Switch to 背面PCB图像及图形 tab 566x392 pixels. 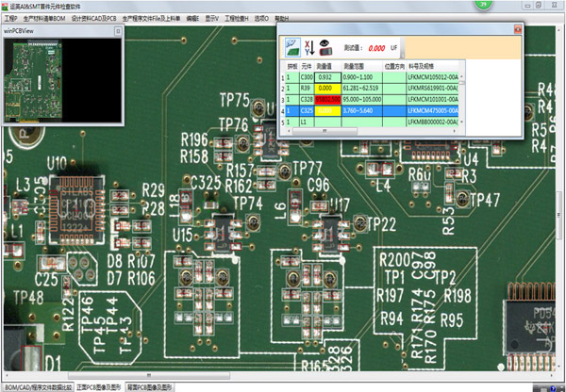pos(151,386)
